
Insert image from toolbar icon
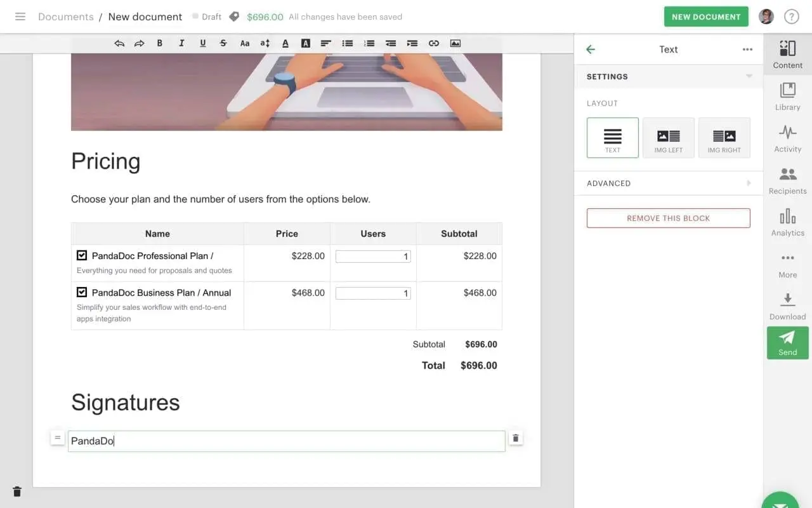pyautogui.click(x=455, y=43)
